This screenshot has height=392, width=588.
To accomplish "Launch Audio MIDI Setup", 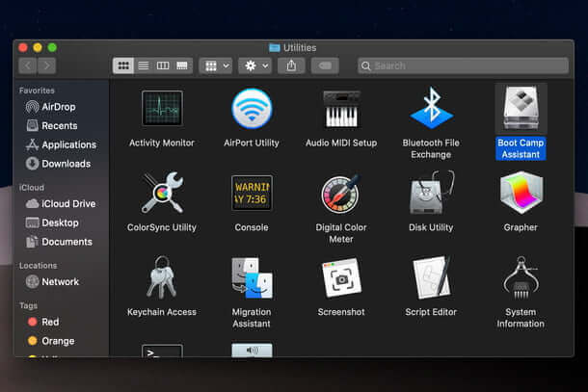I will click(340, 109).
